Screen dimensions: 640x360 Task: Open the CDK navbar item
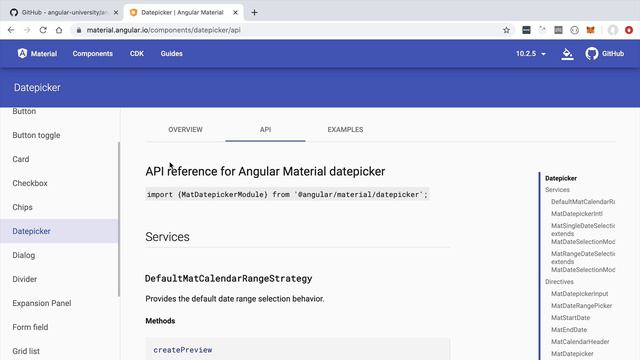point(137,54)
